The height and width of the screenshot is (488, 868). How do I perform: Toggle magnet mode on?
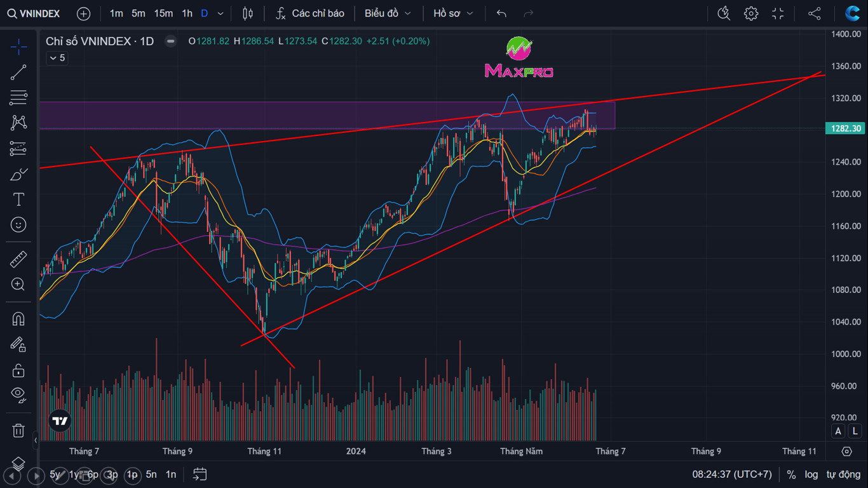tap(18, 319)
